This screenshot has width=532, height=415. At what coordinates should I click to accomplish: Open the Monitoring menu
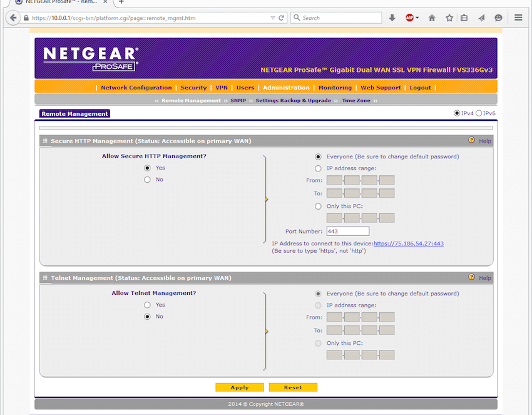pos(335,88)
